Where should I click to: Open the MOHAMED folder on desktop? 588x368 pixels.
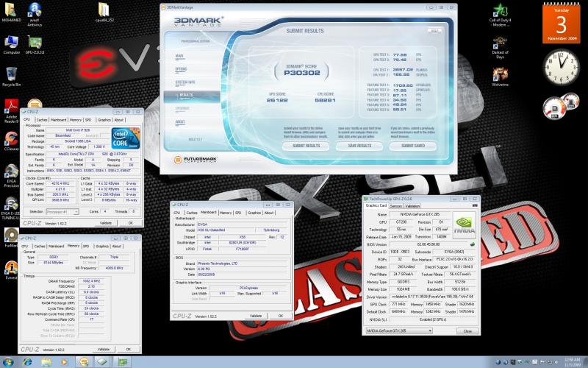coord(11,12)
